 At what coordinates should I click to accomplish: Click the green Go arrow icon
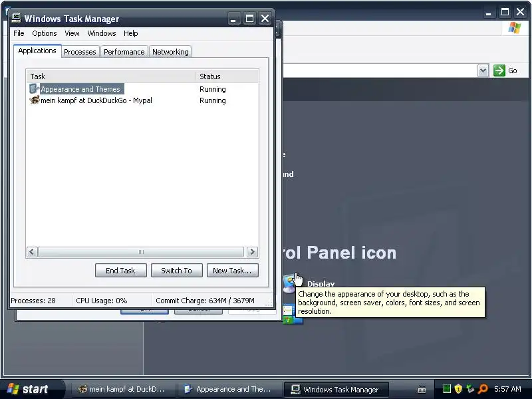point(499,70)
